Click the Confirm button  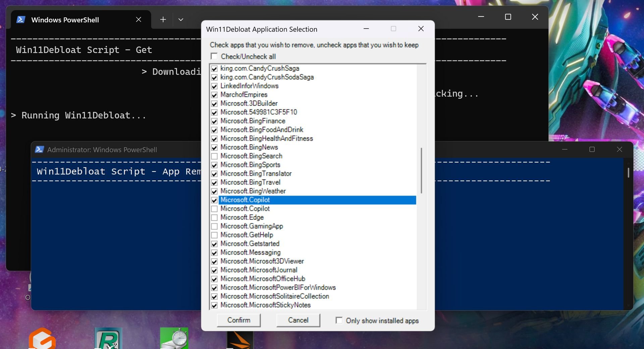click(239, 320)
